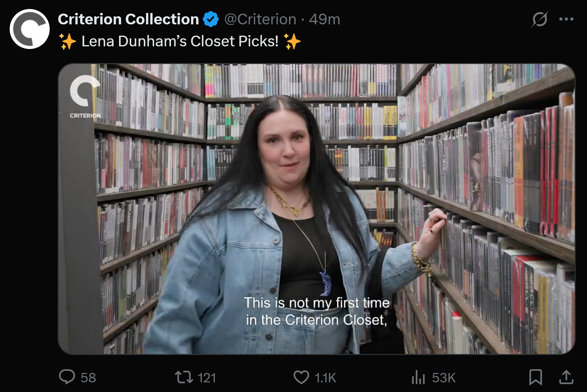Viewport: 587px width, 392px height.
Task: Click the 58 replies count
Action: pos(88,378)
